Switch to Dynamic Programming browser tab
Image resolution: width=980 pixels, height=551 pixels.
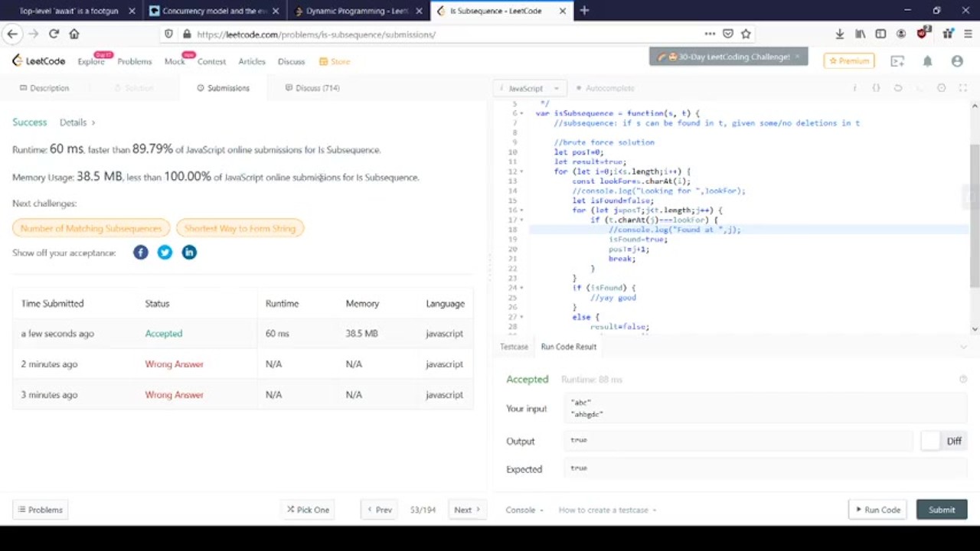358,11
